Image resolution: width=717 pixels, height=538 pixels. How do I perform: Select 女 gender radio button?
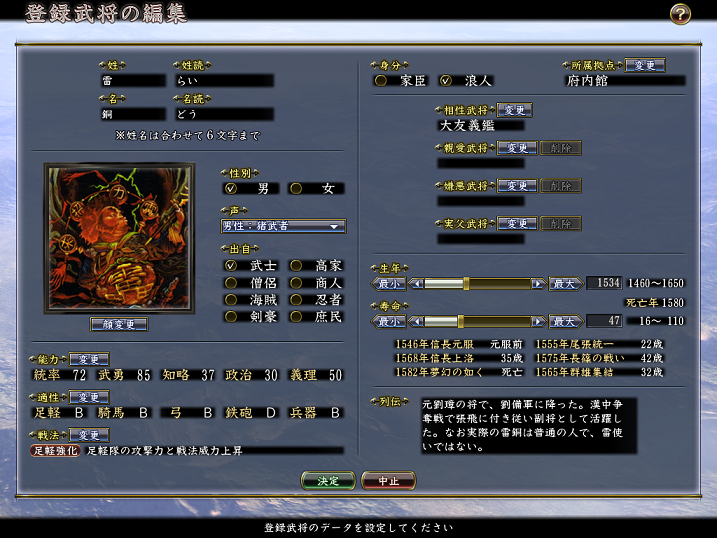point(296,188)
